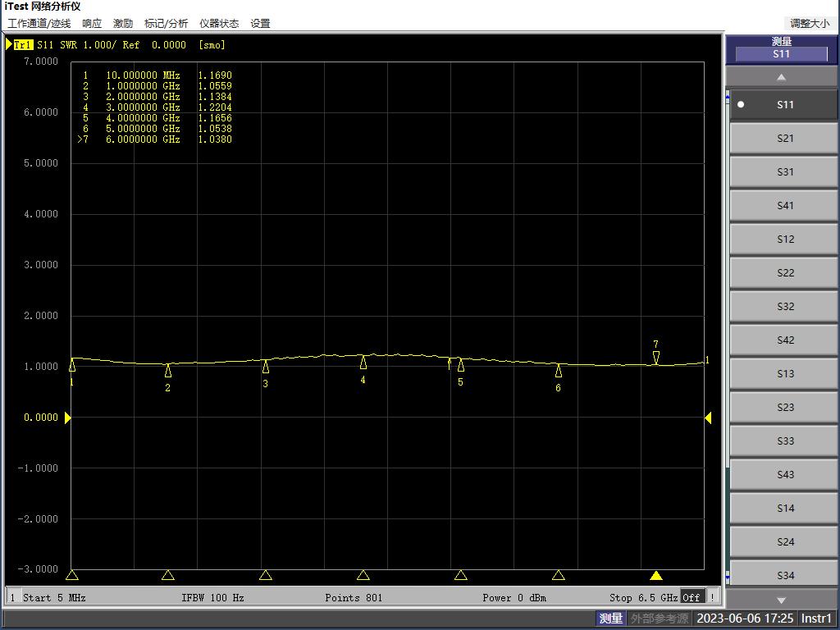The image size is (840, 630).
Task: Click the filled yellow marker triangle on bottom axis
Action: click(x=656, y=575)
